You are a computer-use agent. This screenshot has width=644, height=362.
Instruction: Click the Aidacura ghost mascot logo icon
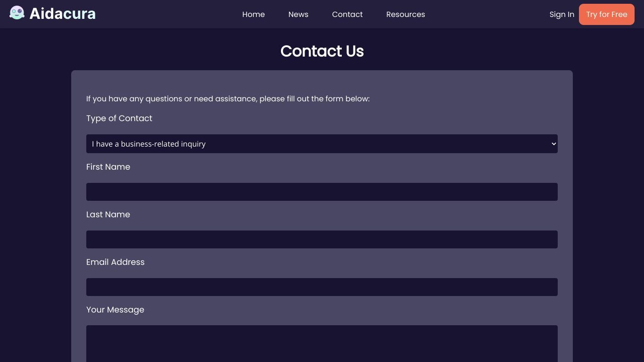(x=17, y=13)
